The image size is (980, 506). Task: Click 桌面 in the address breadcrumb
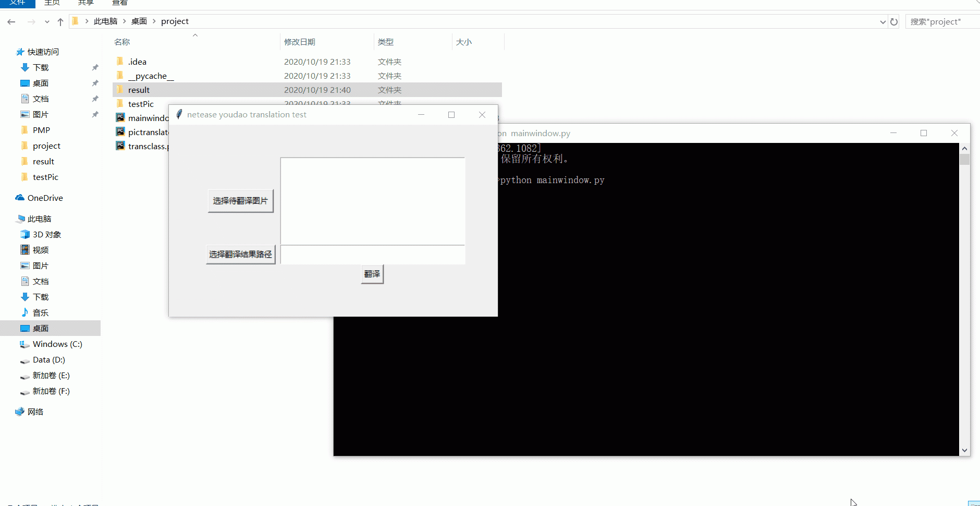pos(139,21)
